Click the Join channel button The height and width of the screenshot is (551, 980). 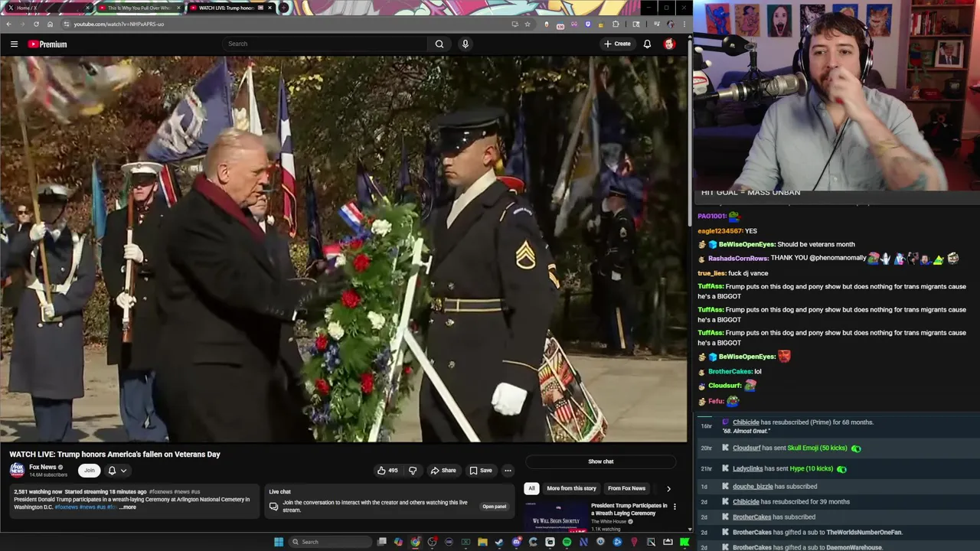[x=90, y=471]
